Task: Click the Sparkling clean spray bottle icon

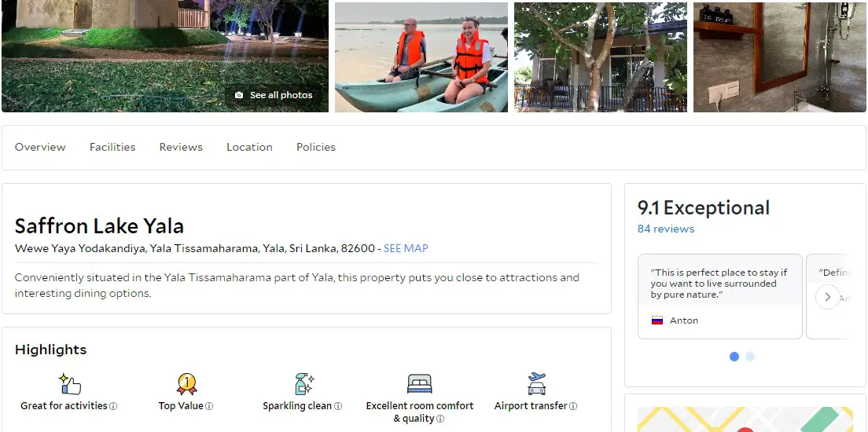Action: click(x=303, y=384)
